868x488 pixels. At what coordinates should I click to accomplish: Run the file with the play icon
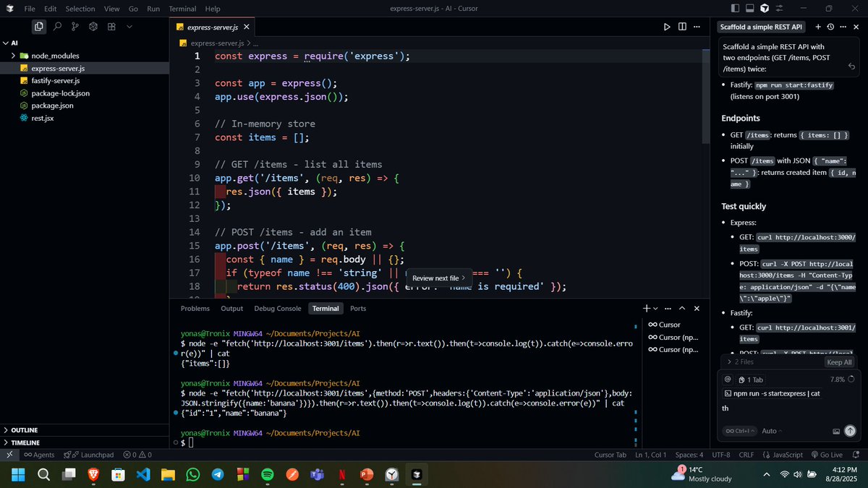[x=667, y=27]
